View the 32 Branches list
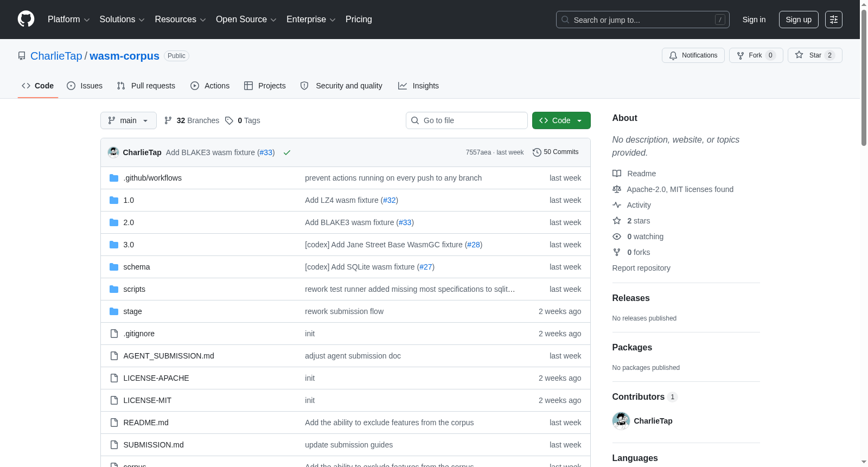 [192, 120]
